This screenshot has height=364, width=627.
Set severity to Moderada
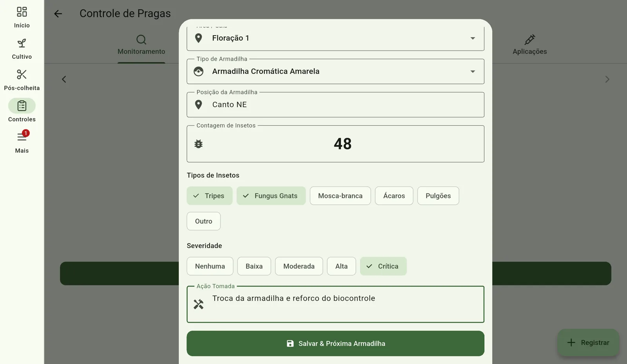(299, 266)
